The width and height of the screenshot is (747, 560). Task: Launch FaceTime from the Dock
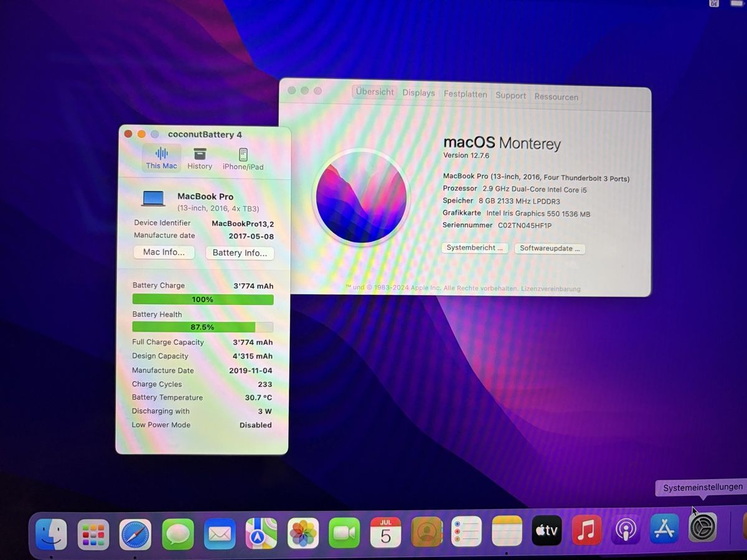[x=344, y=533]
